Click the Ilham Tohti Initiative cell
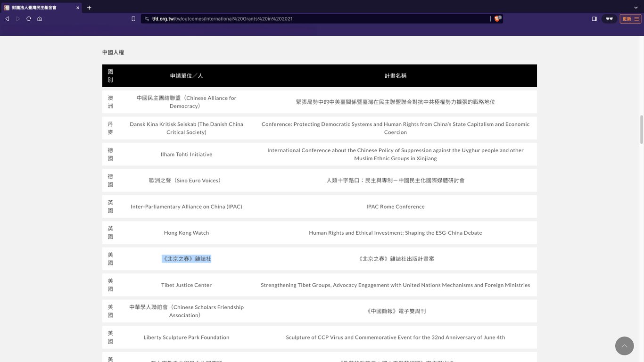The height and width of the screenshot is (362, 644). [186, 154]
